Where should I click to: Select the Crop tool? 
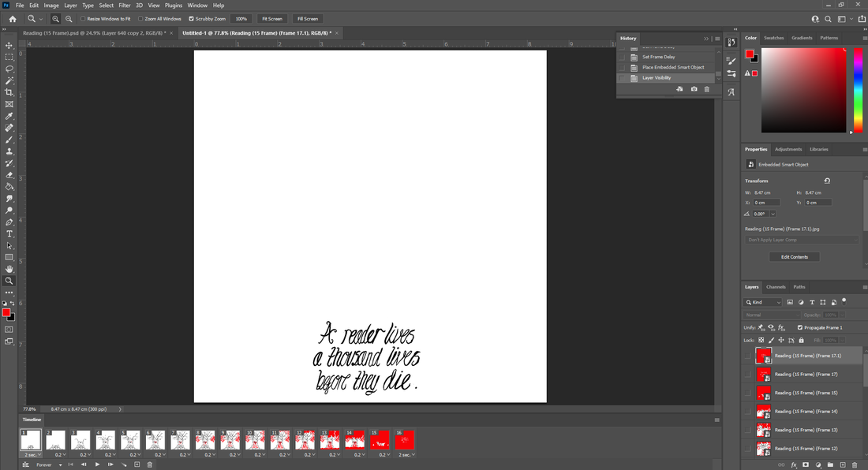[9, 92]
